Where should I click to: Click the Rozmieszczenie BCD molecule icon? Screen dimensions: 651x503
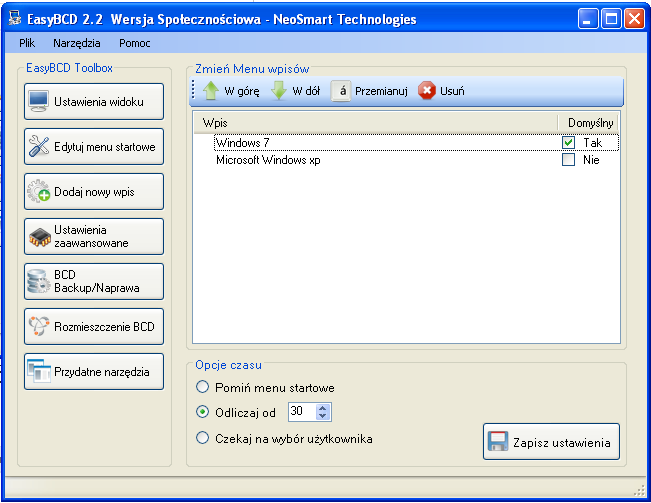[x=39, y=326]
